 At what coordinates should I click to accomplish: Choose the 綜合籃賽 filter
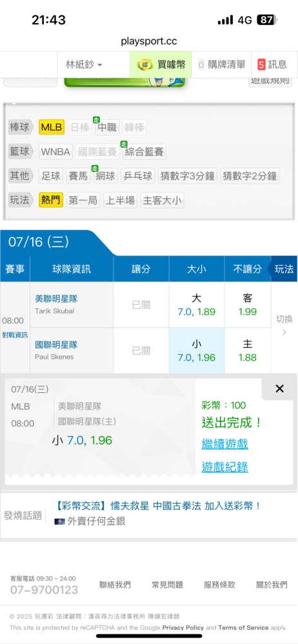pyautogui.click(x=144, y=152)
